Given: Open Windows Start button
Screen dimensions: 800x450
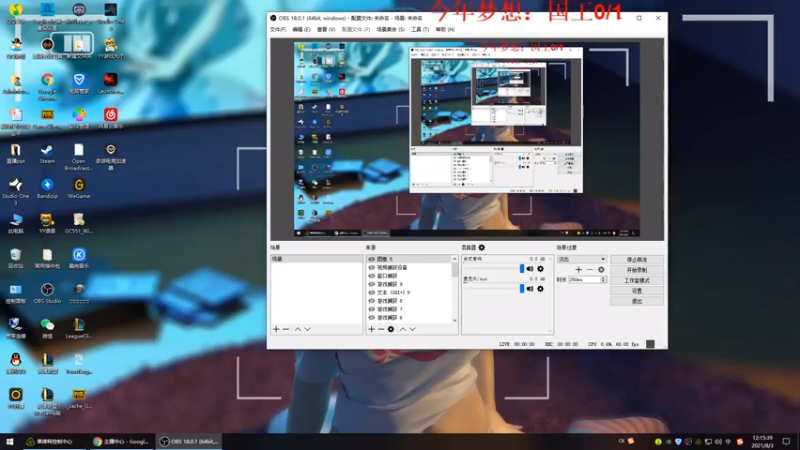Looking at the screenshot, I should click(x=10, y=441).
